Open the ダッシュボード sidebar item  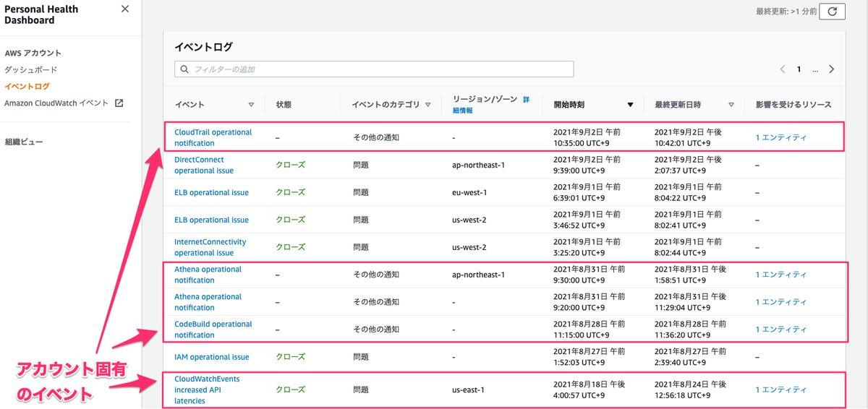pos(30,70)
